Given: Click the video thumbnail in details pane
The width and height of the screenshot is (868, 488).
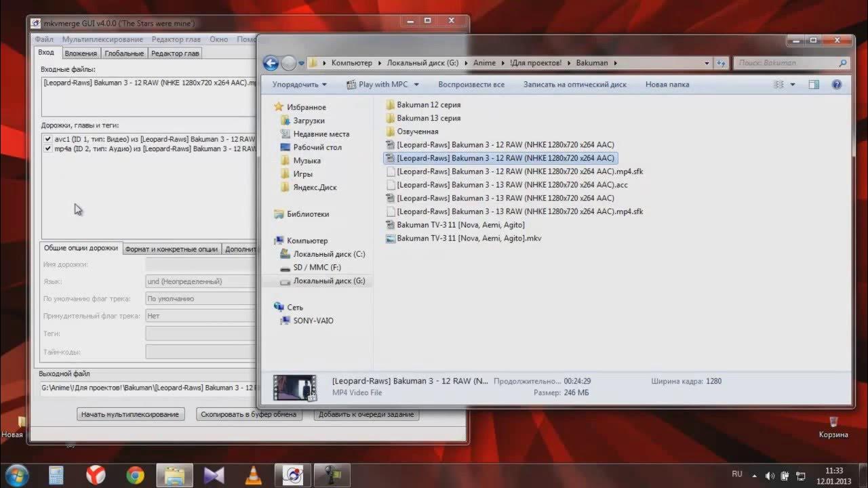Looking at the screenshot, I should (x=294, y=388).
